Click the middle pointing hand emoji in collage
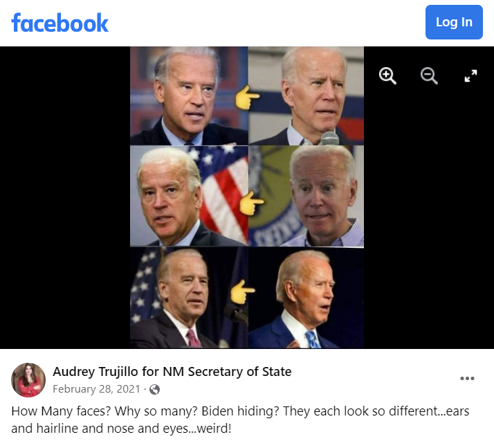Screen dimensions: 494x448 point(251,203)
